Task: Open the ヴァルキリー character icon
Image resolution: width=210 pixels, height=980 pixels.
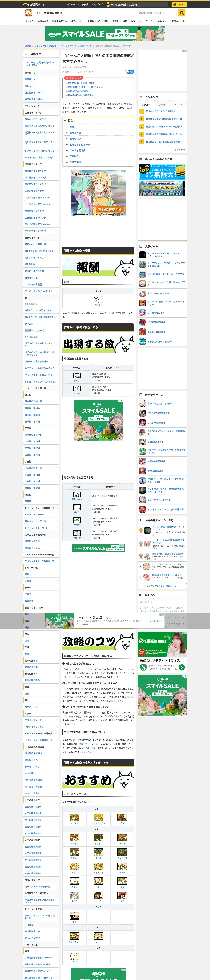Action: 75,936
